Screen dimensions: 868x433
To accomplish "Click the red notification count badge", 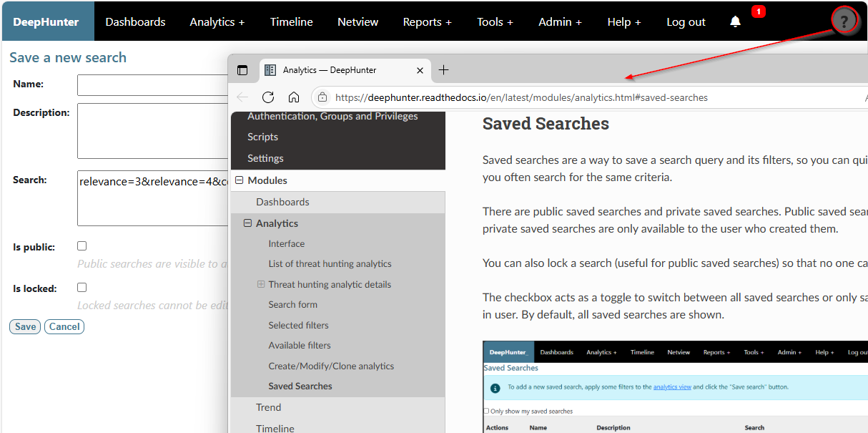I will click(759, 11).
